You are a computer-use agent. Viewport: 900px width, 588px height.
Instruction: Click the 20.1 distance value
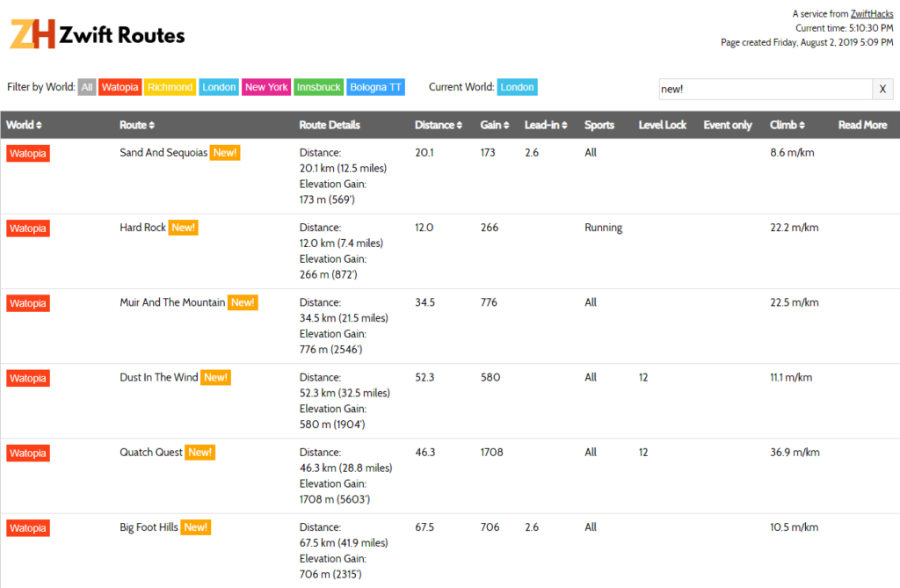(x=425, y=153)
